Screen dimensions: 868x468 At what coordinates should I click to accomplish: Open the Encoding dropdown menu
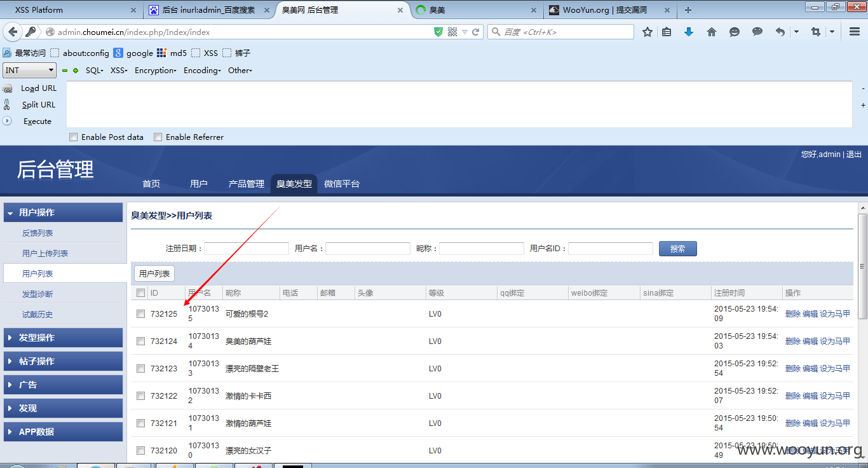tap(203, 71)
